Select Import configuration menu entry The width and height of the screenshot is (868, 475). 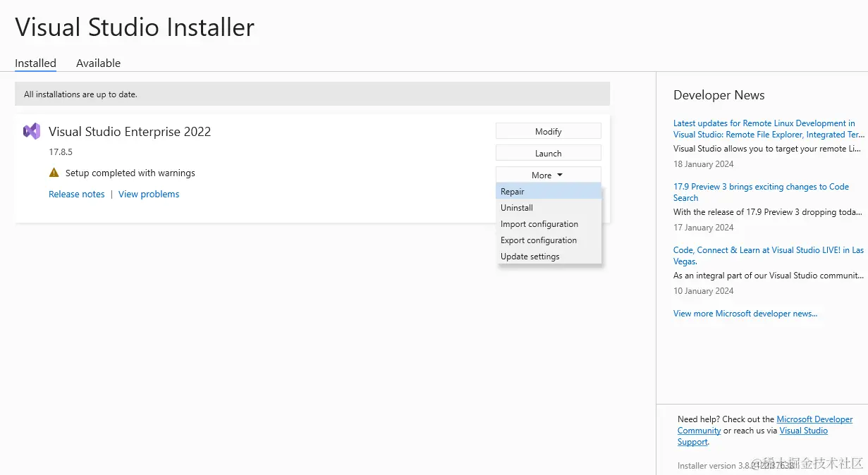[549, 223]
